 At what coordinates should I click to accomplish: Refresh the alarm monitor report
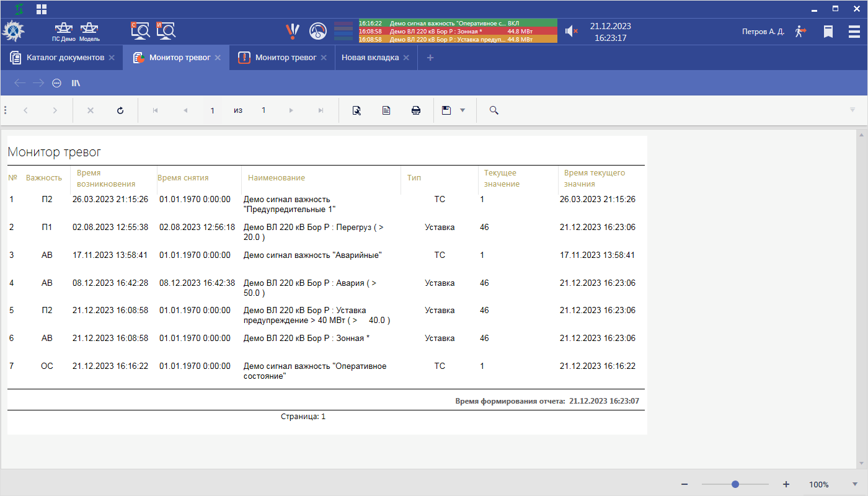(120, 110)
